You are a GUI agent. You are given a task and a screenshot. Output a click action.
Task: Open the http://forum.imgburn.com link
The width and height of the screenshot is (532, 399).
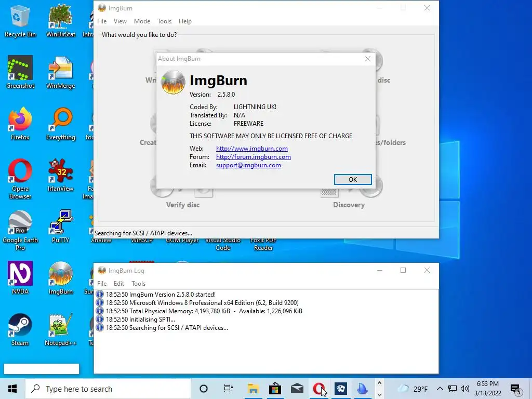254,157
